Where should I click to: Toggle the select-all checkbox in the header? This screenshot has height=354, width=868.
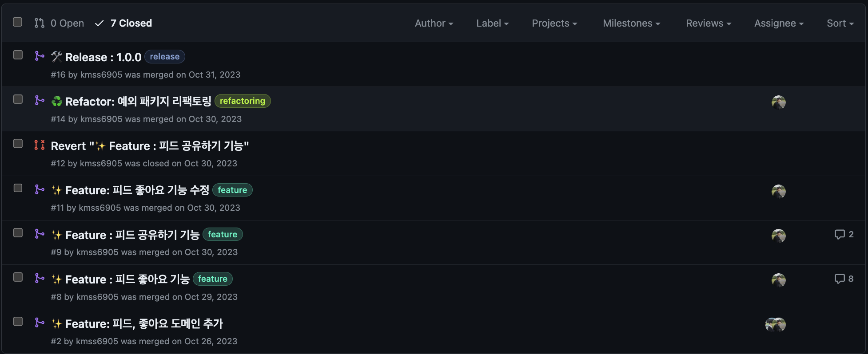click(18, 22)
